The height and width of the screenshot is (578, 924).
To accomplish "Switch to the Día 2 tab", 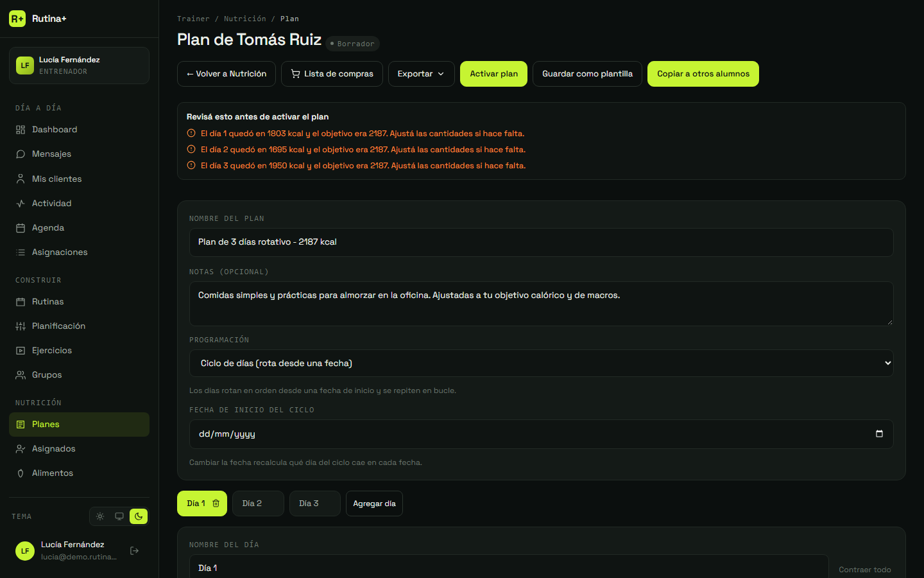I will (258, 504).
